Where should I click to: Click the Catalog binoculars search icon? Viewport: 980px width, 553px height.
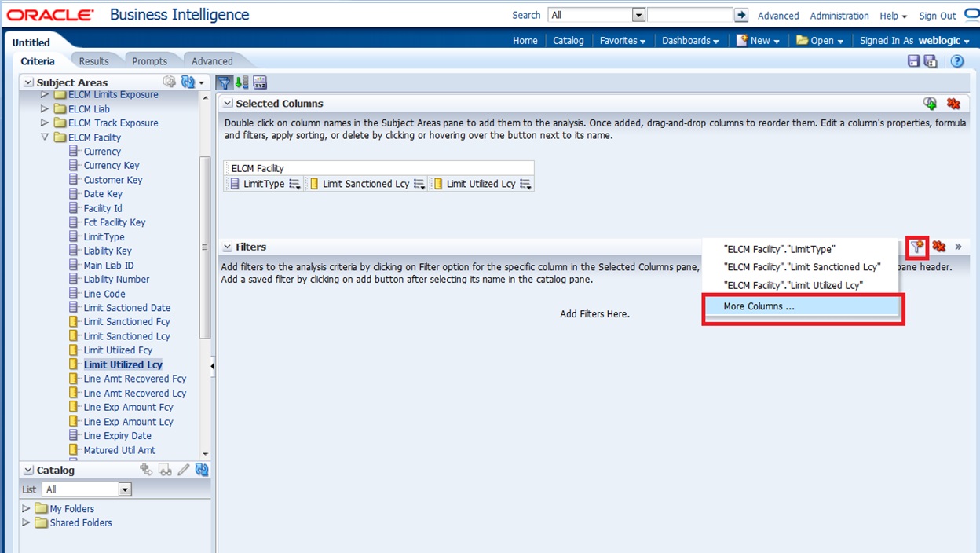pyautogui.click(x=165, y=470)
